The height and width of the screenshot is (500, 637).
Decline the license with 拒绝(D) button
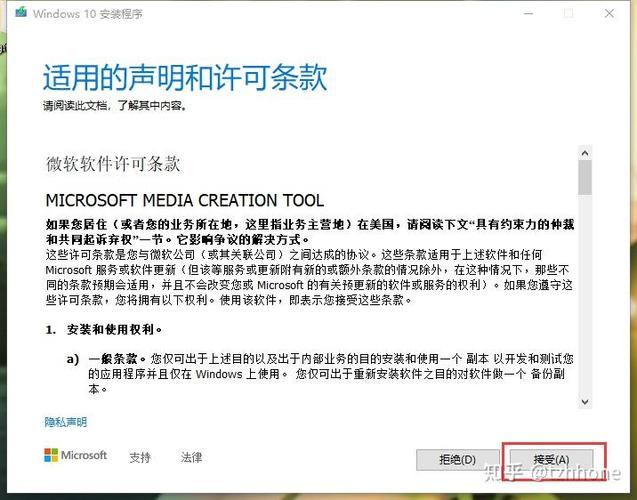(x=457, y=460)
